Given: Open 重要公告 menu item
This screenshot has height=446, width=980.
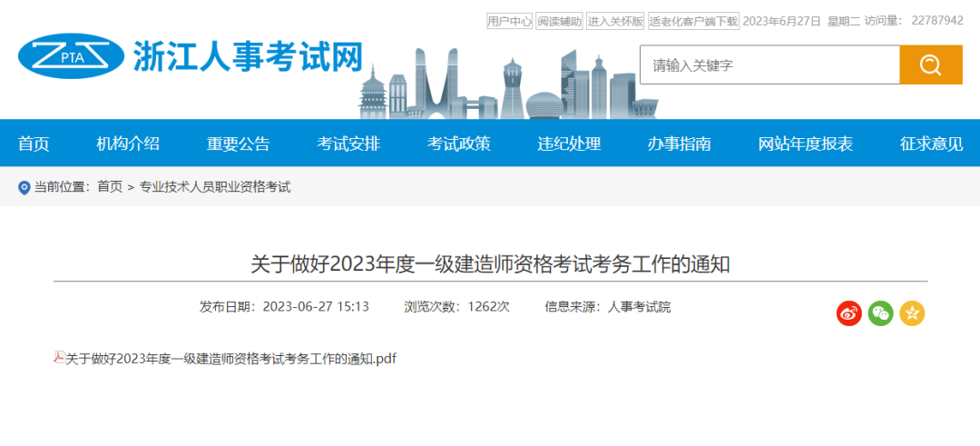Looking at the screenshot, I should [238, 144].
